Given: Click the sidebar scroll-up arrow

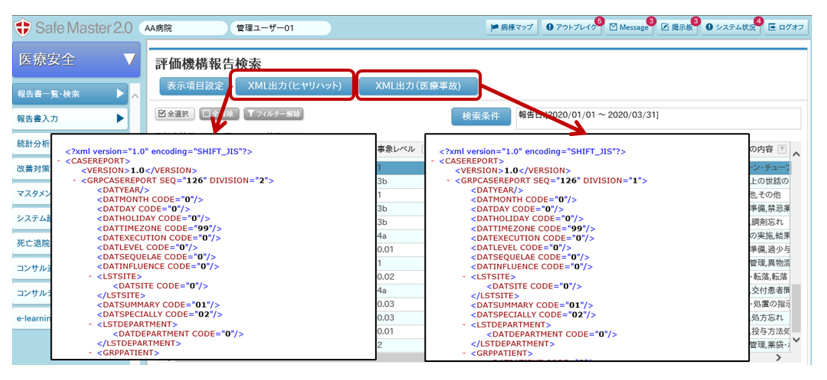Looking at the screenshot, I should coord(134,96).
